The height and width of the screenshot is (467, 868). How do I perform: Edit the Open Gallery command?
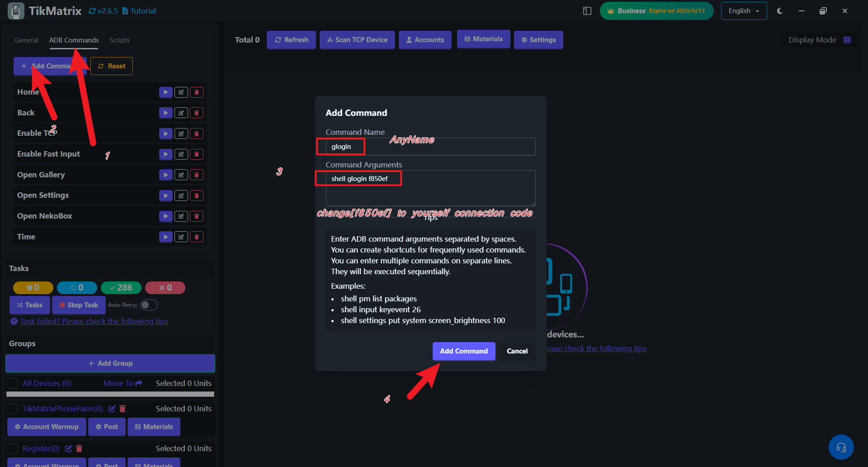tap(181, 175)
